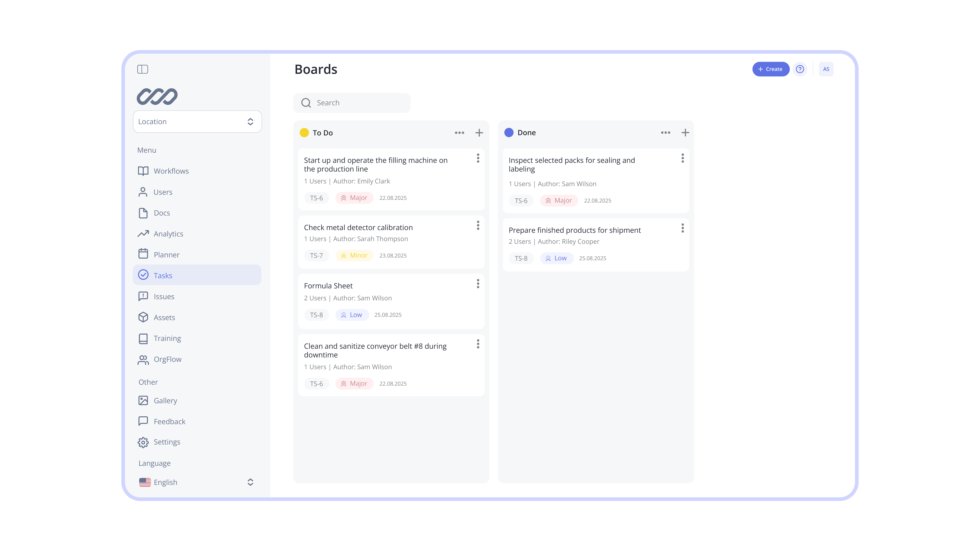The image size is (980, 551).
Task: Open the Docs section
Action: point(197,213)
